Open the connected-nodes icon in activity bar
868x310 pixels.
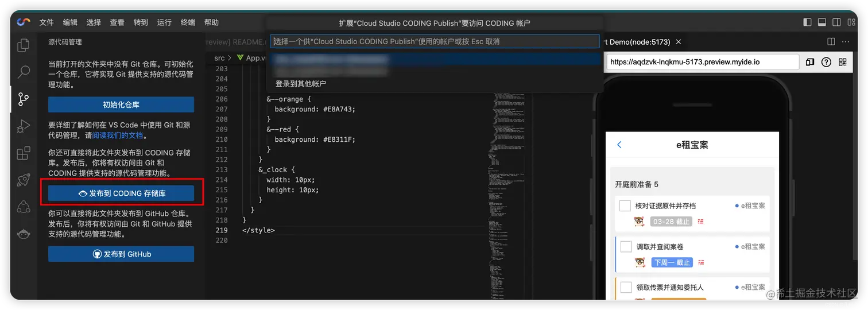[x=24, y=207]
